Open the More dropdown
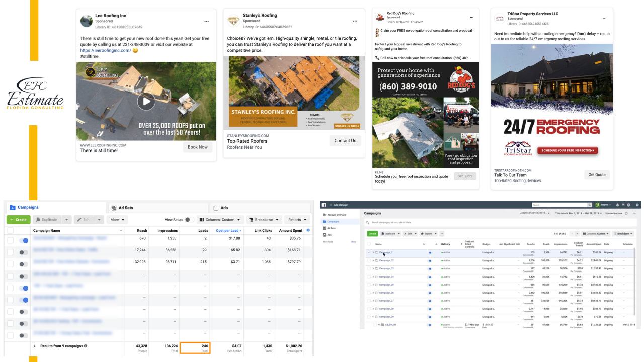644x362 pixels. coord(117,220)
